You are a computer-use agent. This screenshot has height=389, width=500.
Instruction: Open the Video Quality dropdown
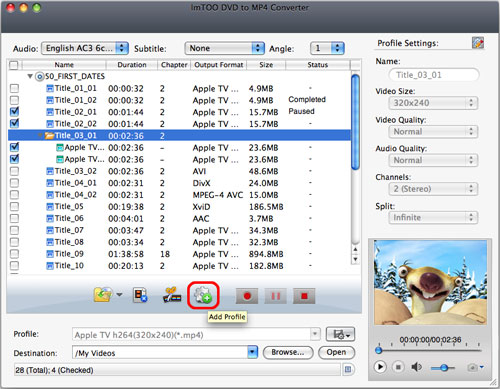click(x=433, y=132)
